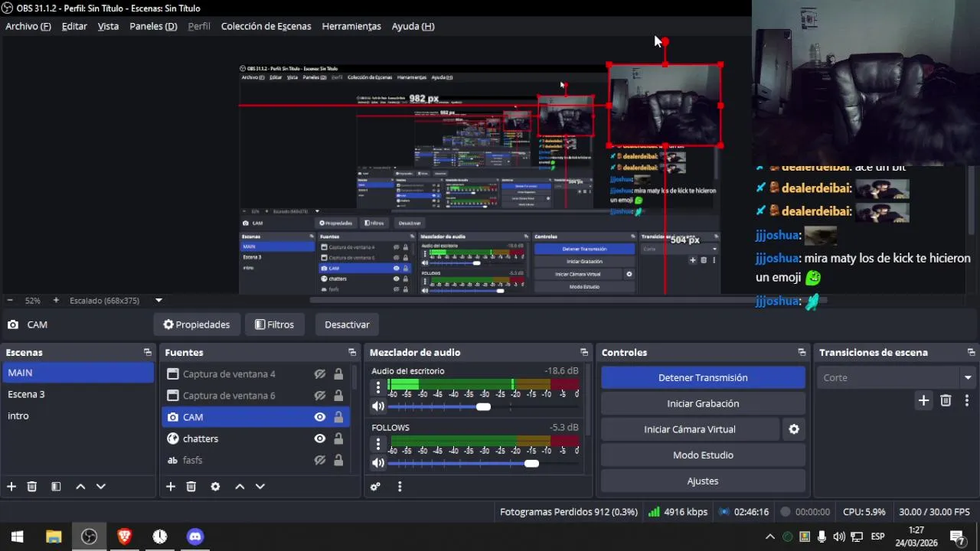The width and height of the screenshot is (980, 551).
Task: Toggle visibility of Captura de ventana 6
Action: [320, 396]
